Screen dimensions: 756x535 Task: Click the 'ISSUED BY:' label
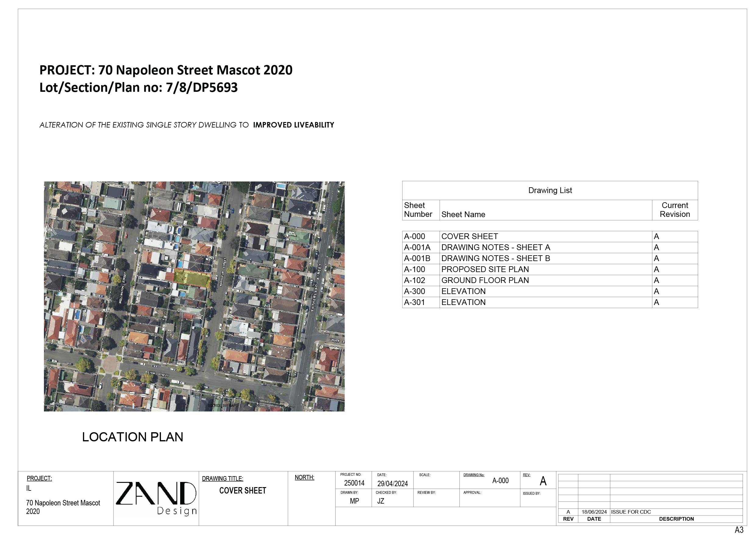(532, 494)
